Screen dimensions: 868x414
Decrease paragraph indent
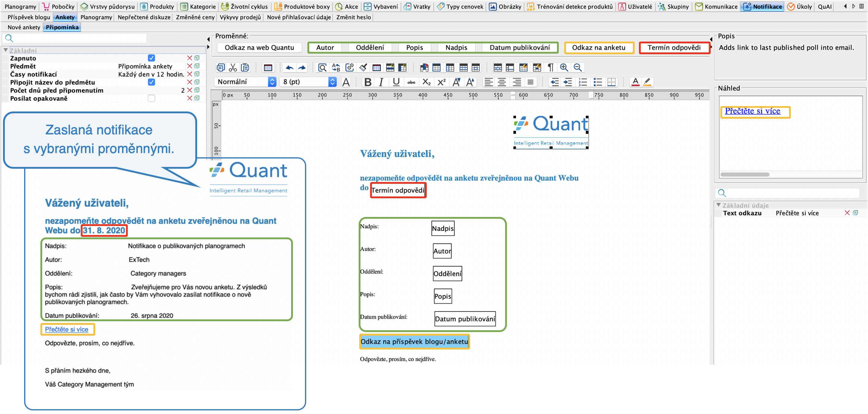click(x=554, y=82)
